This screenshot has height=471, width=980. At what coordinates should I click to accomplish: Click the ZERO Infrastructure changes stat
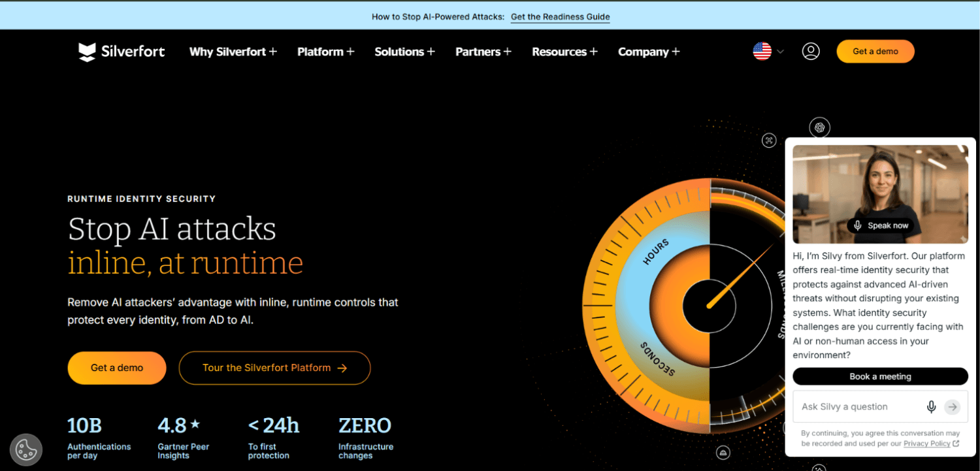[366, 438]
